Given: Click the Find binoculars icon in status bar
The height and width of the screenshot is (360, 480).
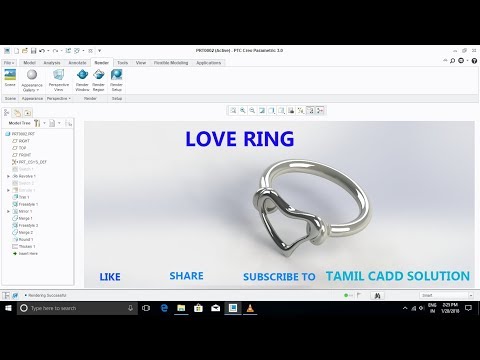Looking at the screenshot, I should [x=377, y=295].
